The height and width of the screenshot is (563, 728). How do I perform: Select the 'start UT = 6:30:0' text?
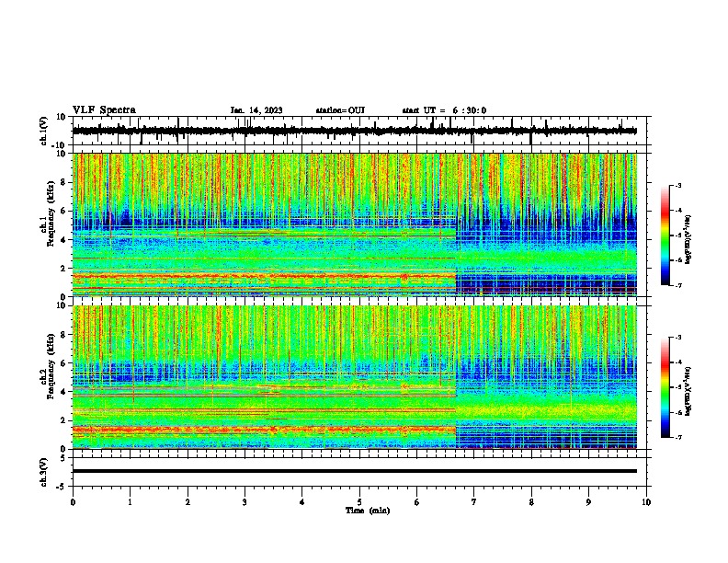tap(444, 110)
